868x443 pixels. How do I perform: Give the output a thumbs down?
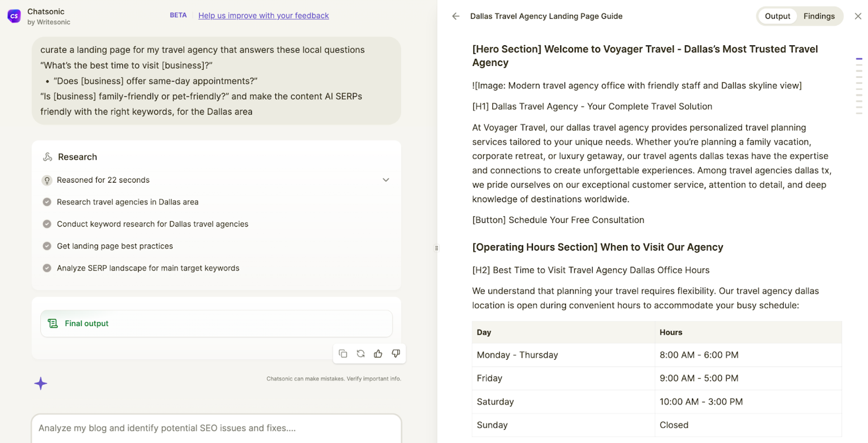coord(396,353)
